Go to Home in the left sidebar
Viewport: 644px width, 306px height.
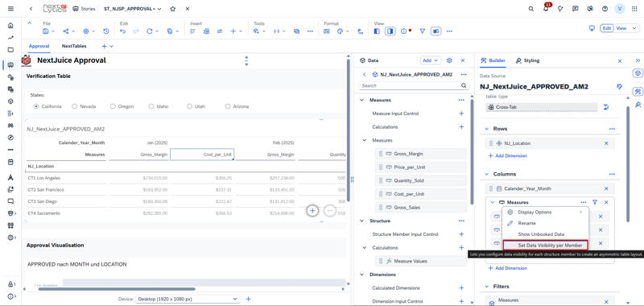10,26
